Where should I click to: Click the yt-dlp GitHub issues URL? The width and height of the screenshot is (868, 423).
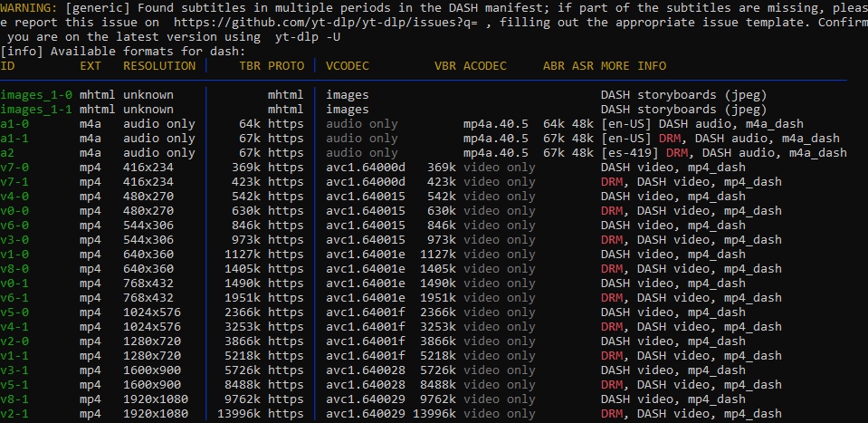[x=326, y=23]
